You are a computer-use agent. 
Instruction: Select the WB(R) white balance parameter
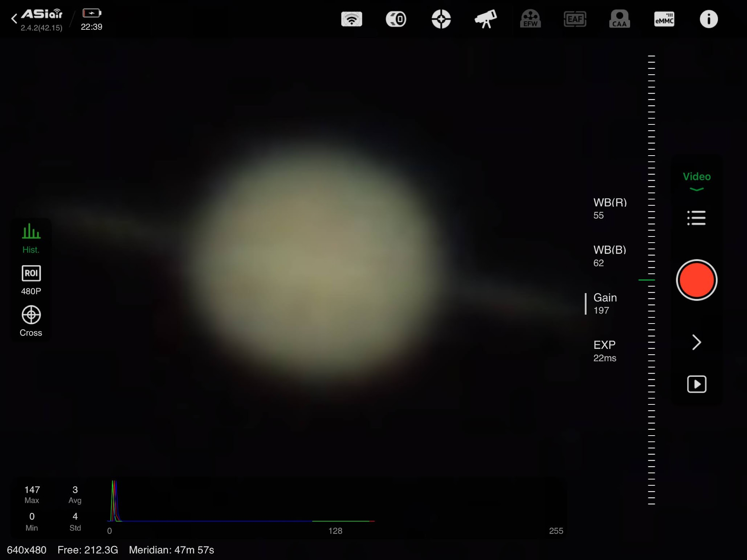pyautogui.click(x=610, y=208)
